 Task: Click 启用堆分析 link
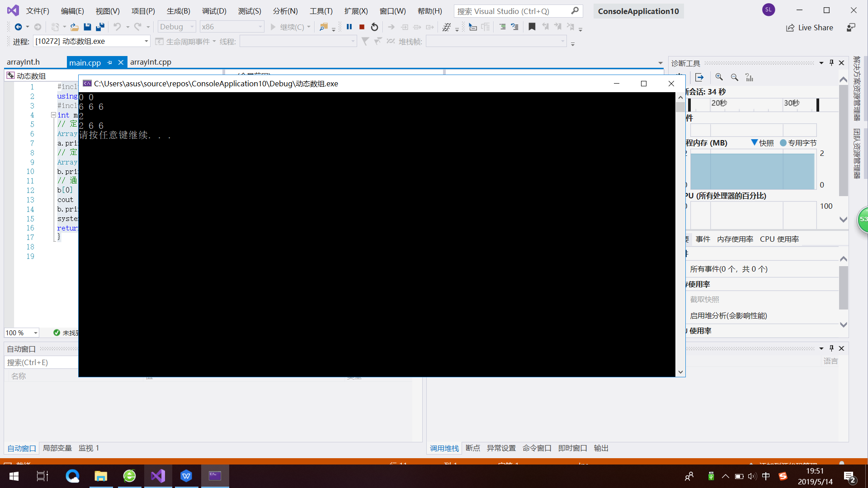[x=728, y=315]
